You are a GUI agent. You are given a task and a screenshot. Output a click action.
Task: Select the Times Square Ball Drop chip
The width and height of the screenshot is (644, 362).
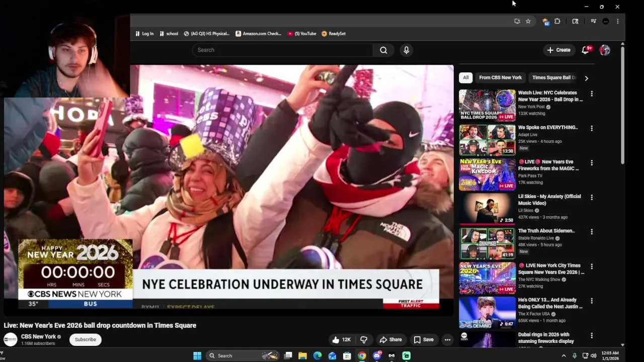[x=554, y=77]
